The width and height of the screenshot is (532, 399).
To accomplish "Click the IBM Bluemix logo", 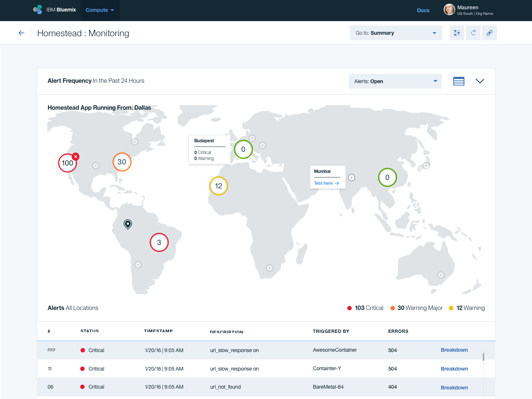I will pos(55,10).
